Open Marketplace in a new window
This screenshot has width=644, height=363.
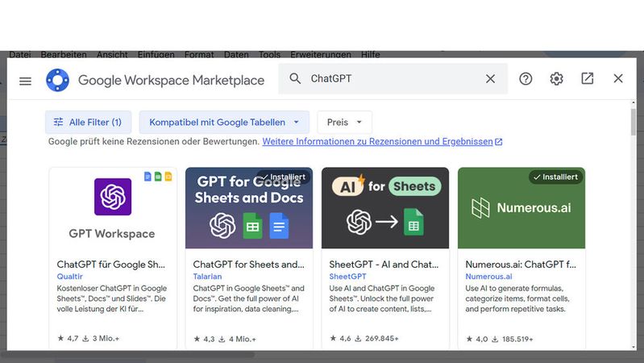click(x=588, y=78)
